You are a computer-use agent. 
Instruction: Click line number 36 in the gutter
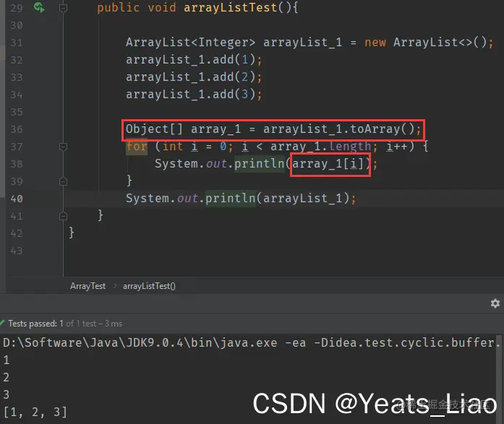[17, 129]
